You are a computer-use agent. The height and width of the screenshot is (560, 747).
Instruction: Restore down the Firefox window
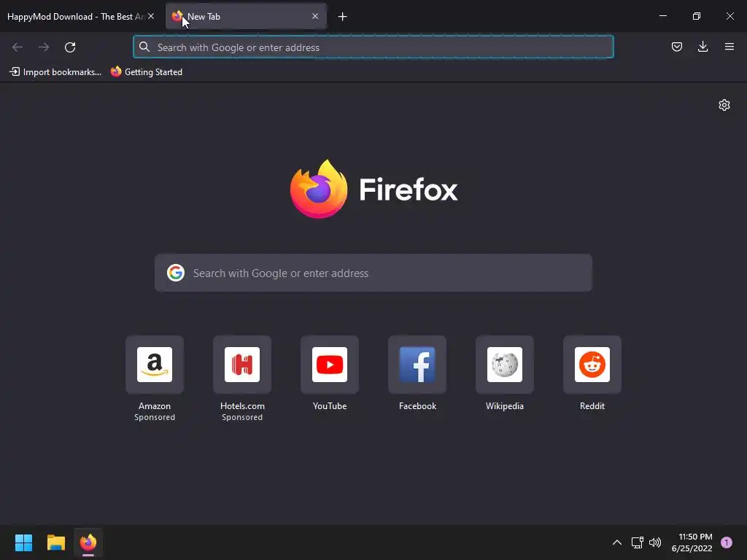point(697,16)
